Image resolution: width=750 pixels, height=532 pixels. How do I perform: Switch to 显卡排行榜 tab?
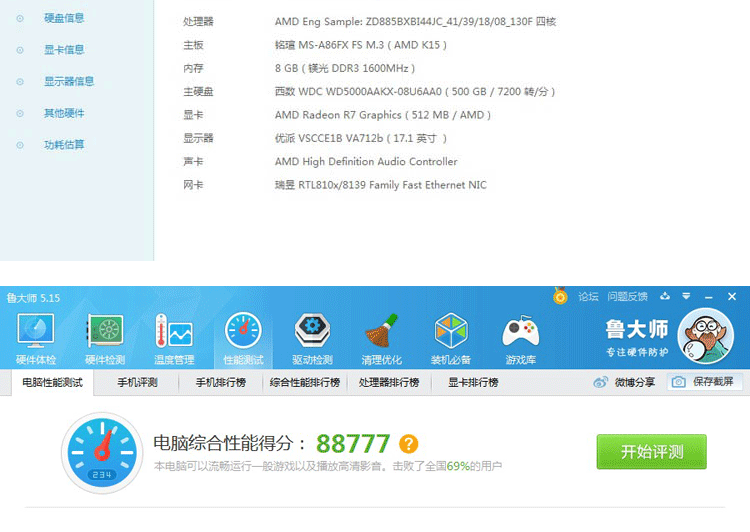[473, 382]
